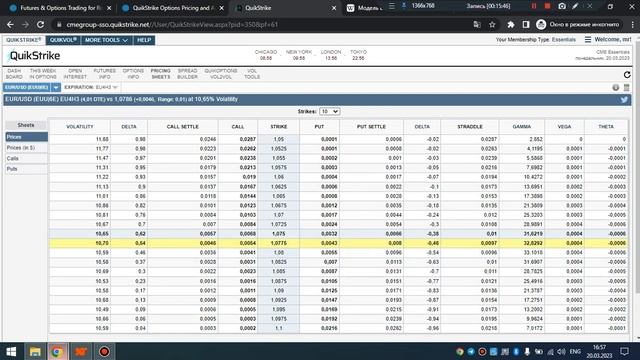Viewport: 640px width, 360px height.
Task: Click the ENG language indicator in tray
Action: click(575, 351)
